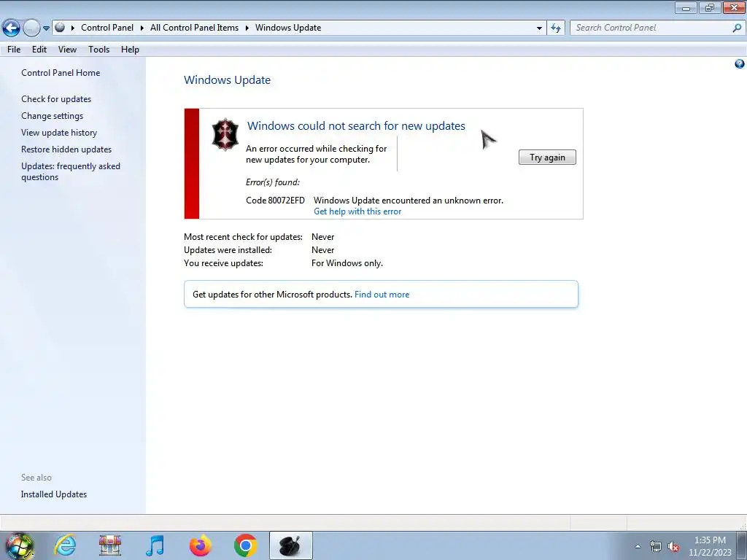Open the blue help question mark icon

click(x=740, y=64)
